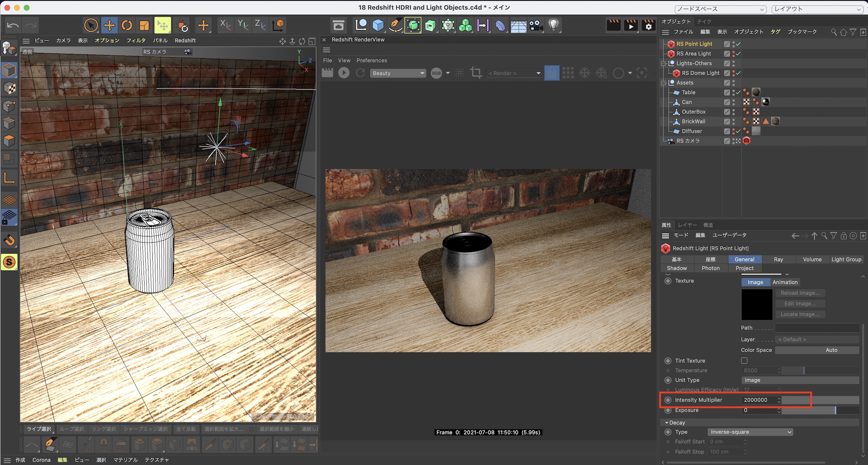Click the light bulb icon in toolbar
This screenshot has width=868, height=465.
[553, 26]
